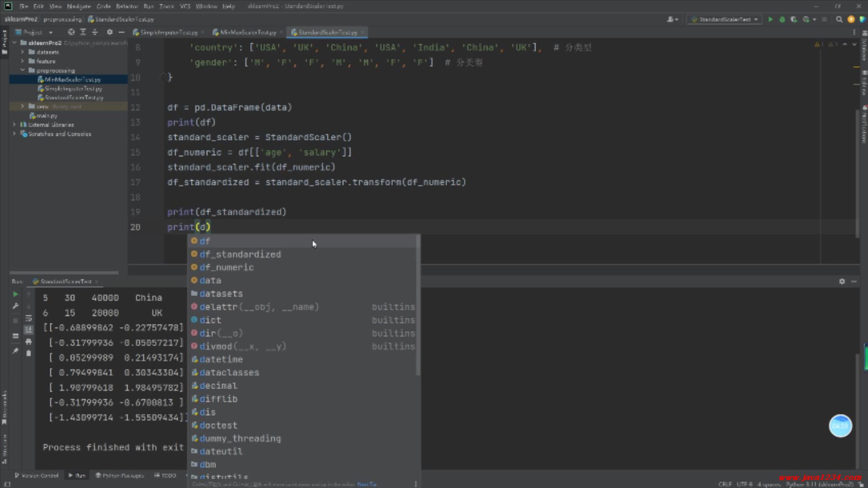
Task: Toggle scroll to end in console
Action: click(x=28, y=329)
